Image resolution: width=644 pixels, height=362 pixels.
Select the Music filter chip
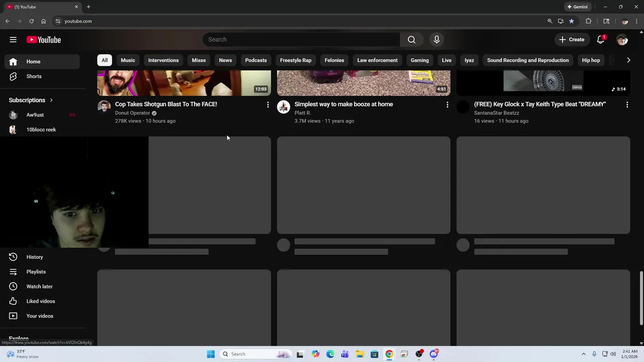pyautogui.click(x=128, y=60)
